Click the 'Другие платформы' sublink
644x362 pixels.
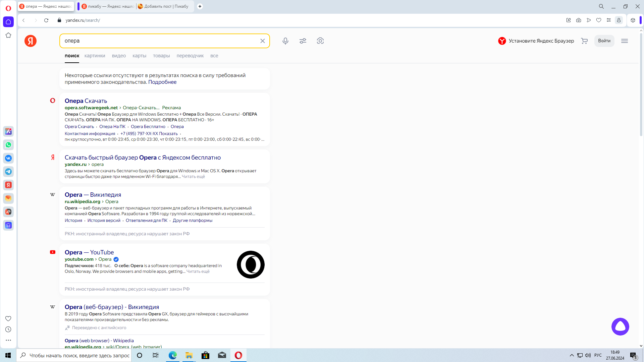[x=193, y=221]
